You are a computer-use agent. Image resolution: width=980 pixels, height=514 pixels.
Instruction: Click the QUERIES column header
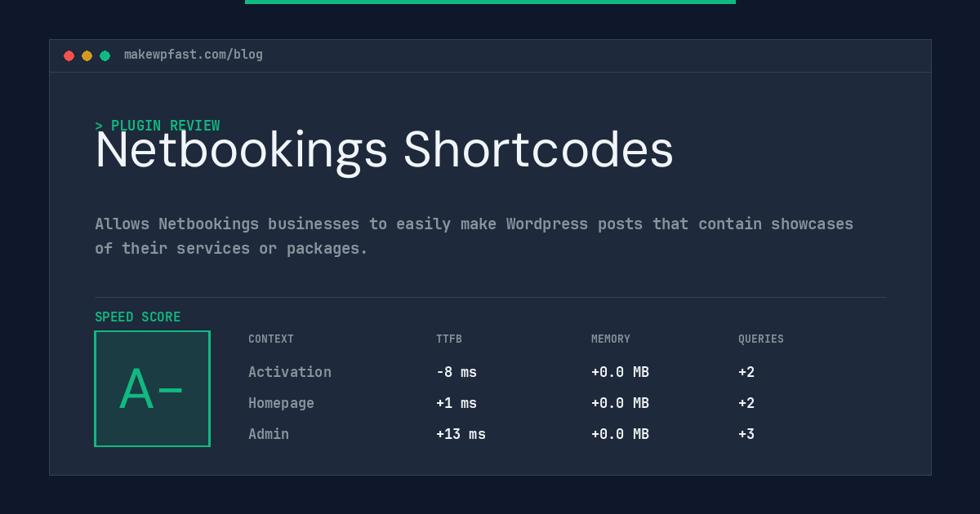761,339
